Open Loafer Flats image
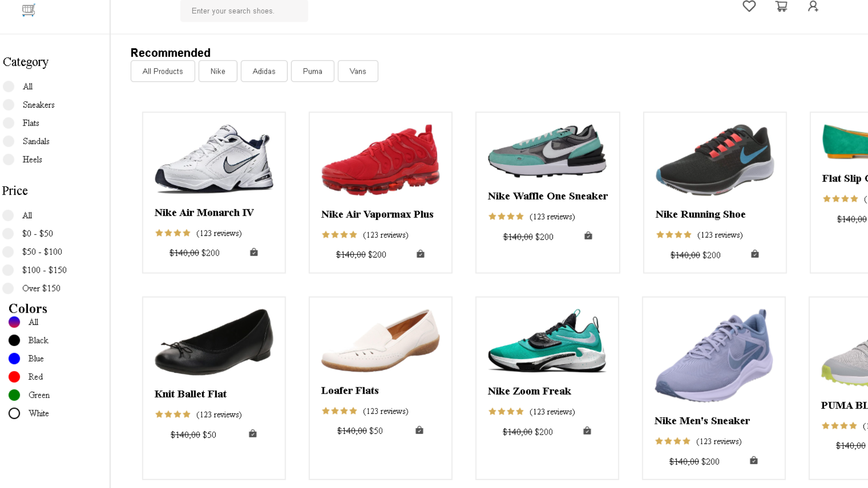The height and width of the screenshot is (488, 868). click(x=380, y=340)
